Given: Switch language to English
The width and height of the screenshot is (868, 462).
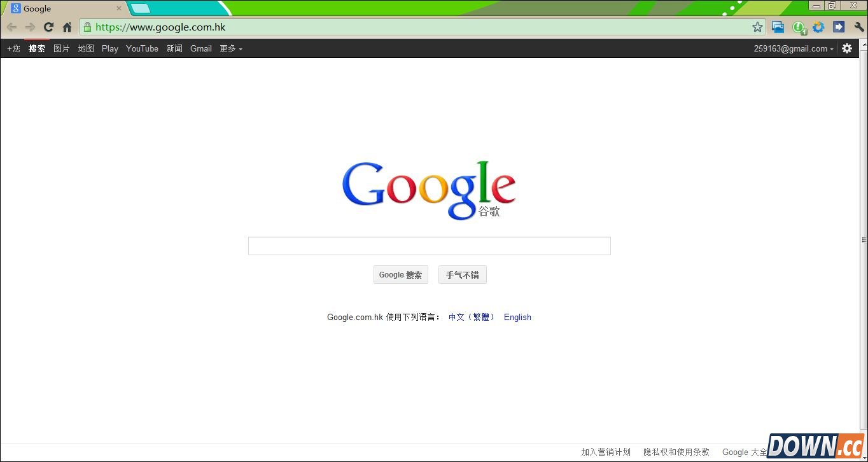Looking at the screenshot, I should tap(517, 317).
